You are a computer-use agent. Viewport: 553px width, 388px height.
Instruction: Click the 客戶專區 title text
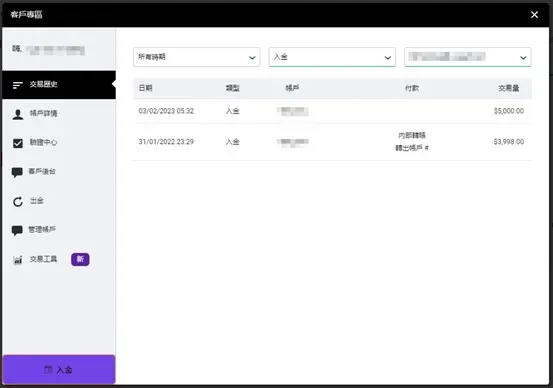point(26,14)
